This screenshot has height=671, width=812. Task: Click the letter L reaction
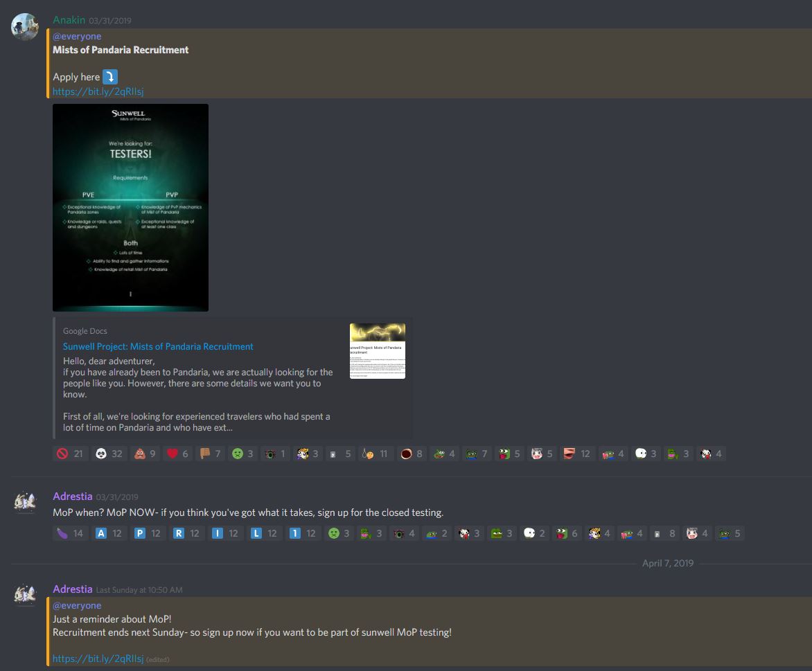[x=265, y=533]
